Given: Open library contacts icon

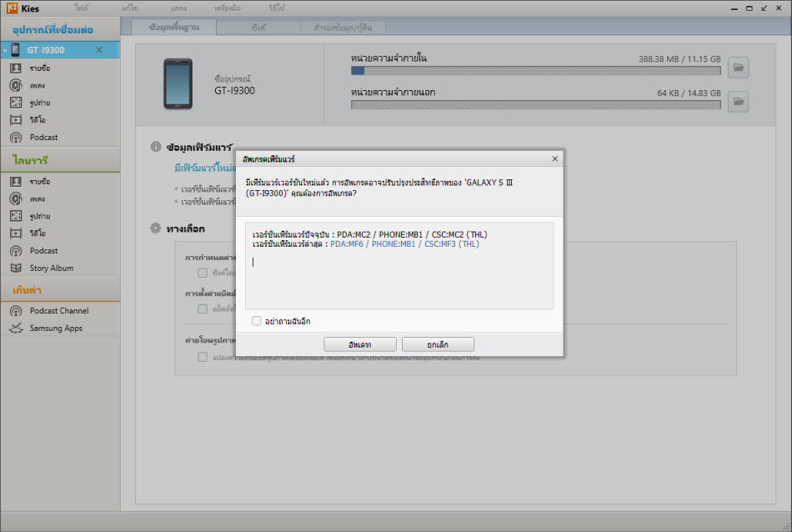Looking at the screenshot, I should [16, 182].
